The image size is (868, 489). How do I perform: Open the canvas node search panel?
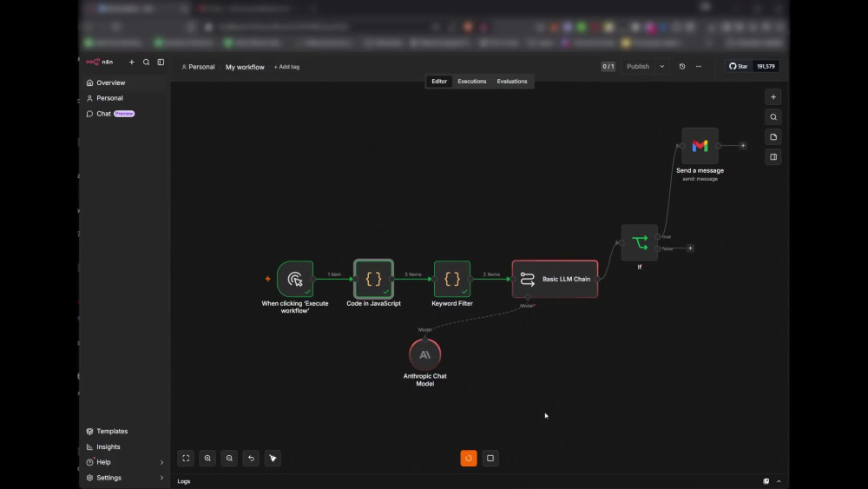click(773, 117)
